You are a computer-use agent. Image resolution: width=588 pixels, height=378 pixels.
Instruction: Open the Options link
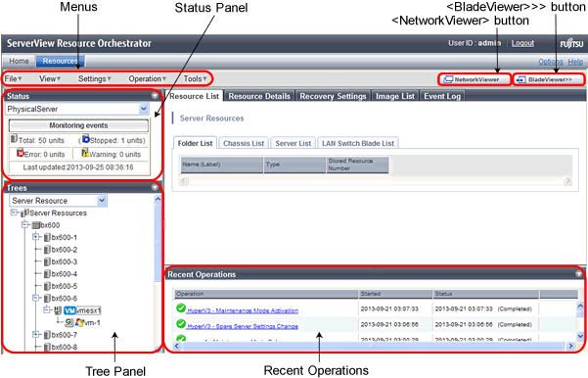pos(551,62)
